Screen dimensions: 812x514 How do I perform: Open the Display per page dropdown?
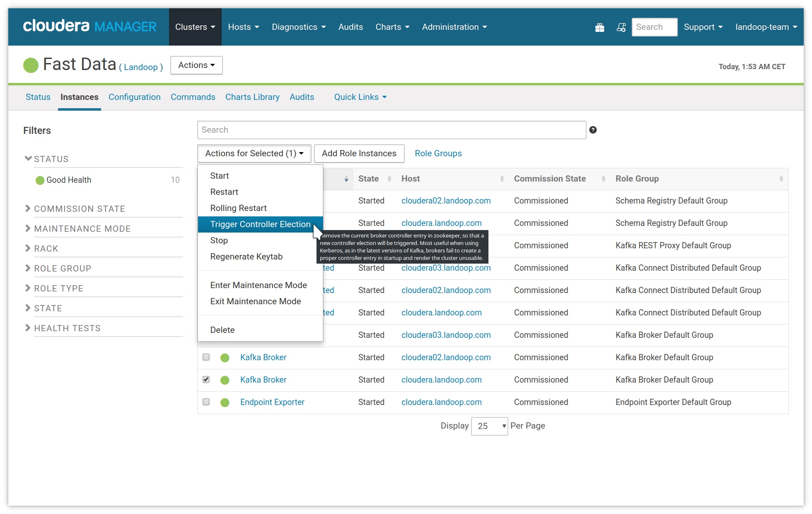click(x=489, y=426)
